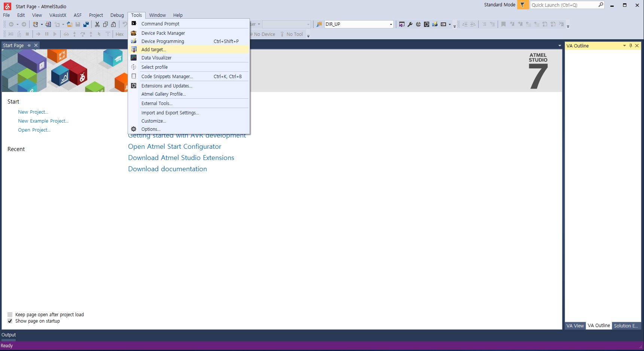Screen dimensions: 644x351
Task: Select Customize... in Tools menu
Action: [x=189, y=121]
